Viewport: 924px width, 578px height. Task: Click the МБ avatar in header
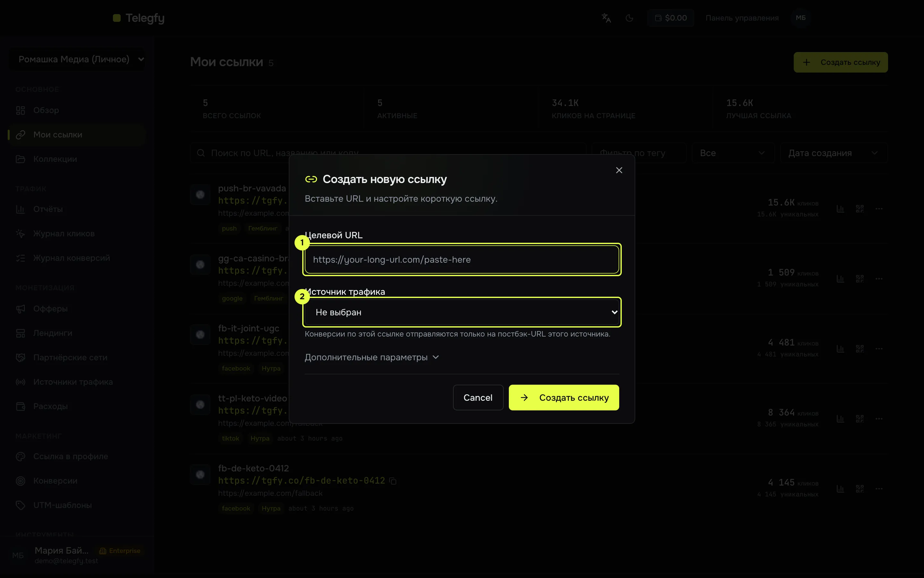(801, 18)
